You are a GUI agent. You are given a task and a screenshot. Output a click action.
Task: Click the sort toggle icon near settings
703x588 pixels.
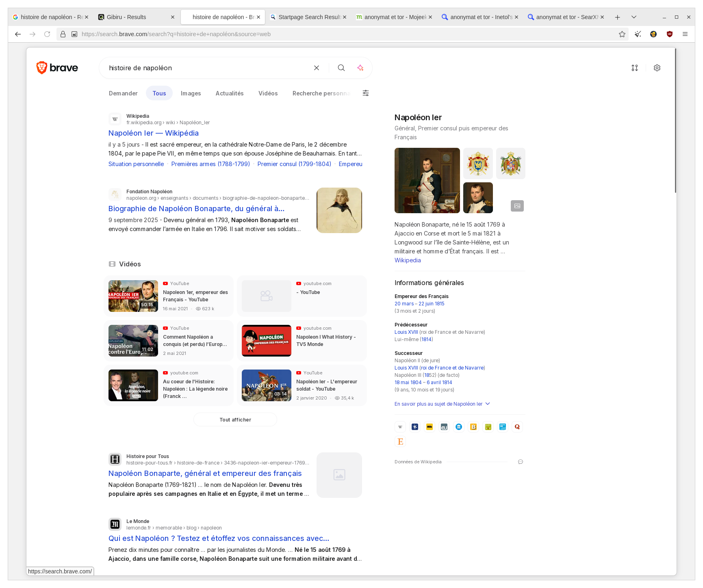click(x=635, y=68)
